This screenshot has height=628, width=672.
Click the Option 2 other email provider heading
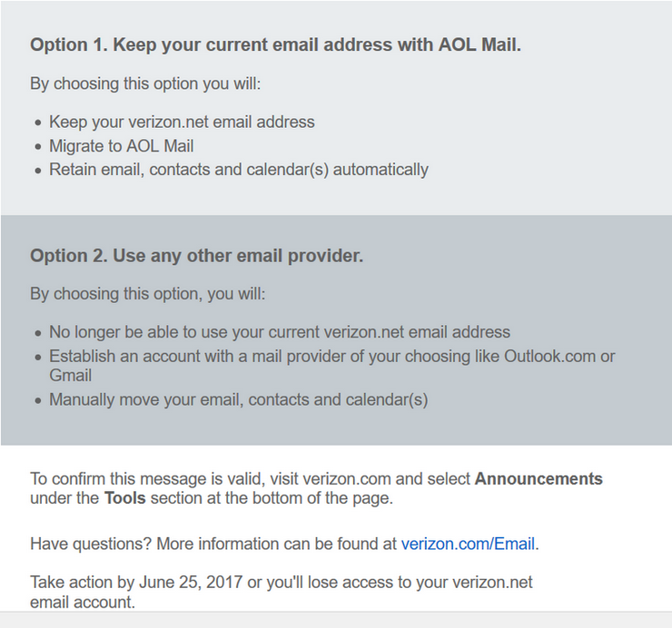tap(196, 256)
